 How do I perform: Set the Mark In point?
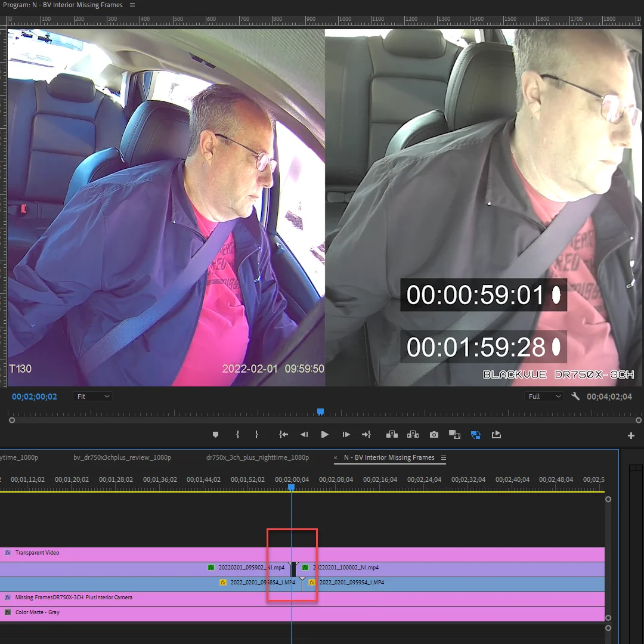click(237, 435)
